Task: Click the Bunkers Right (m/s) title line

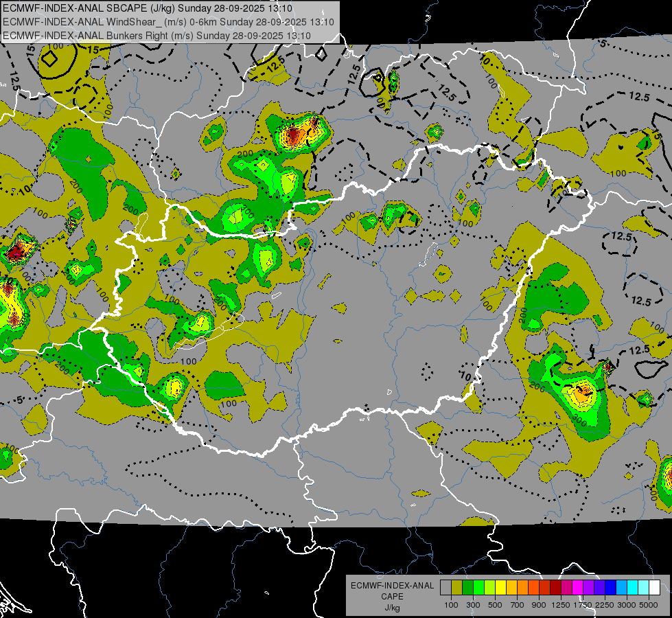Action: [157, 36]
